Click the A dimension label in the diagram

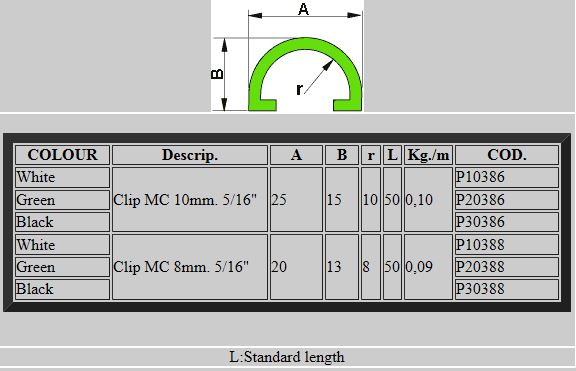tap(303, 9)
